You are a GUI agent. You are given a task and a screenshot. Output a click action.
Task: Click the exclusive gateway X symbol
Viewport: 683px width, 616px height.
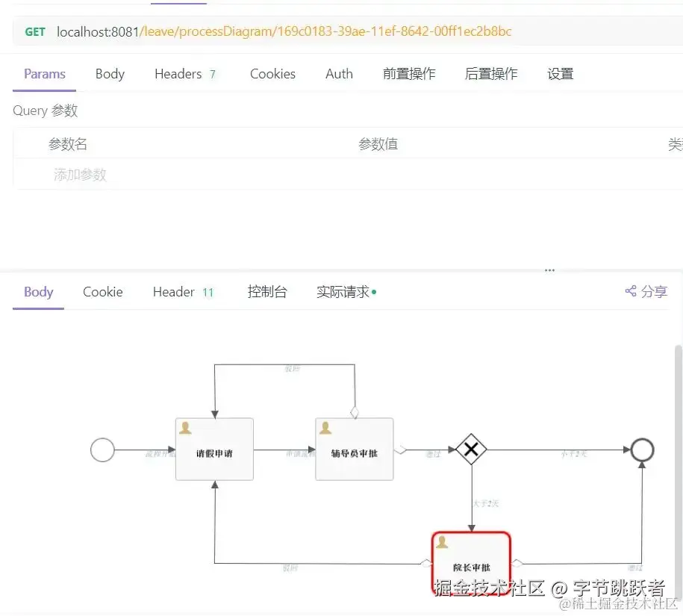point(471,449)
